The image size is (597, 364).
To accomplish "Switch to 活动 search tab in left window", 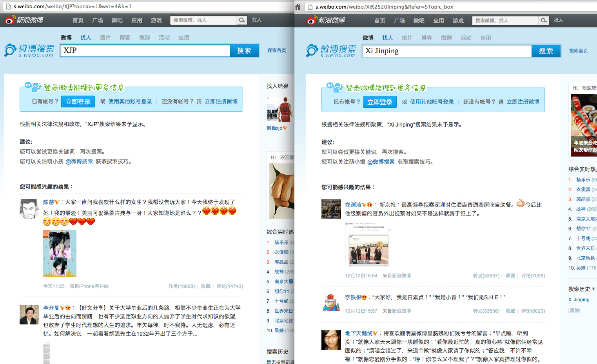I will point(164,38).
